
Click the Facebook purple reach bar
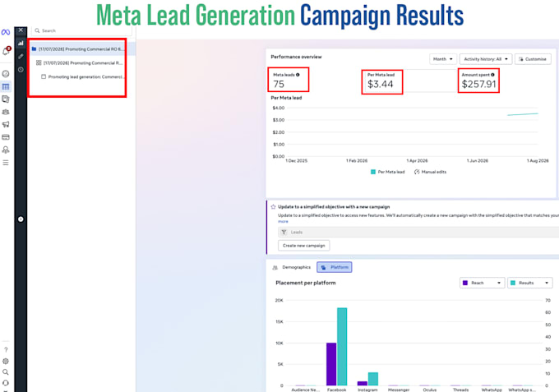click(x=331, y=364)
